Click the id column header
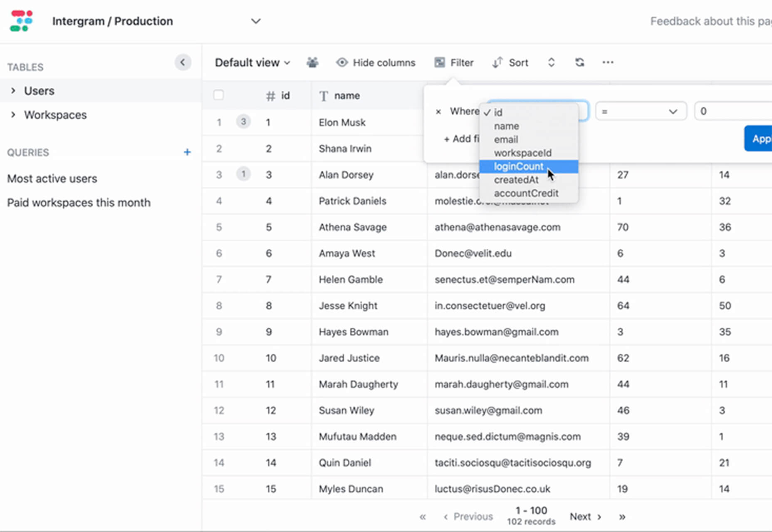Viewport: 772px width, 532px height. coord(278,96)
